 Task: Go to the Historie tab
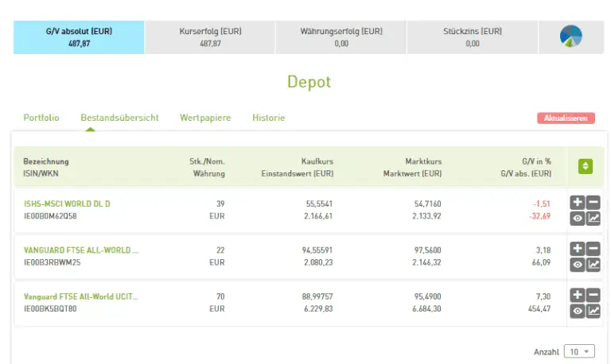(268, 118)
